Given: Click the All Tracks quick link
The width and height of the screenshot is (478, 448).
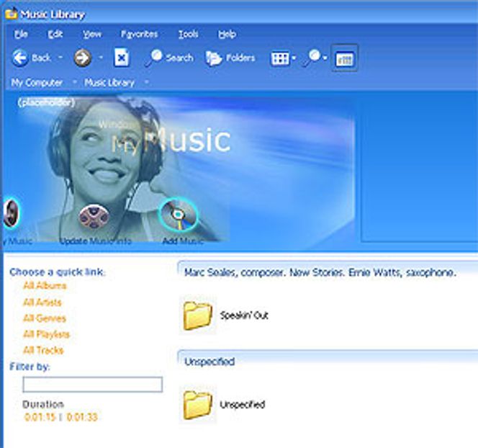Looking at the screenshot, I should pos(43,350).
